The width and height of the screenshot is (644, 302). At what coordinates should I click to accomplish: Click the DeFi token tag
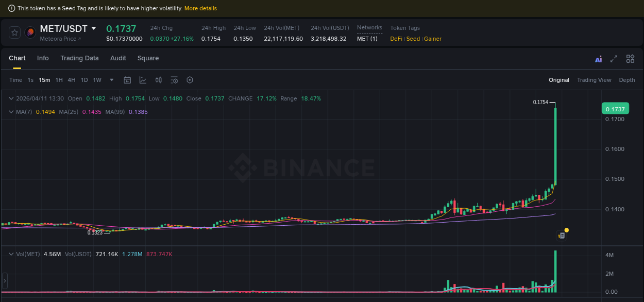(x=396, y=39)
